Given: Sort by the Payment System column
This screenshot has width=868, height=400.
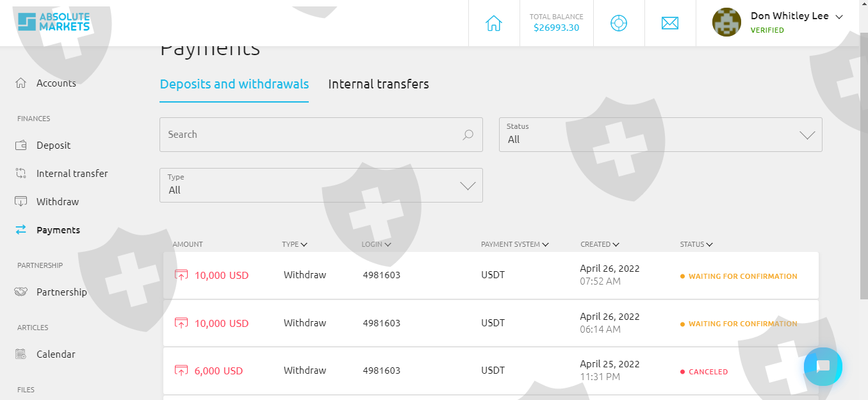Looking at the screenshot, I should click(x=515, y=244).
